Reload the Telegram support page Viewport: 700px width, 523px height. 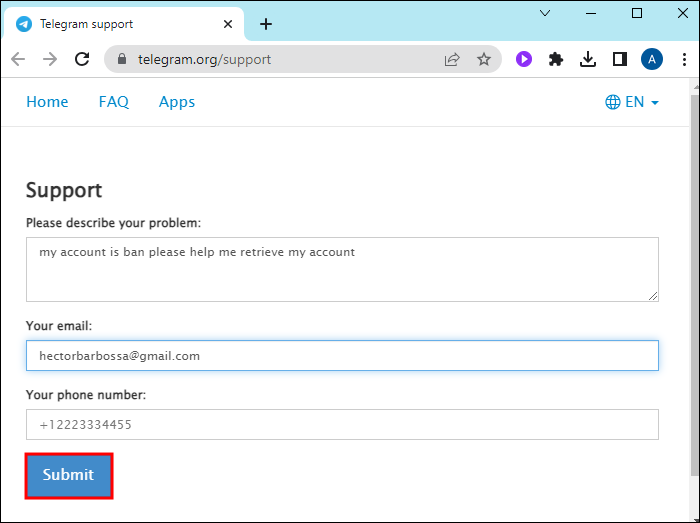click(x=82, y=59)
